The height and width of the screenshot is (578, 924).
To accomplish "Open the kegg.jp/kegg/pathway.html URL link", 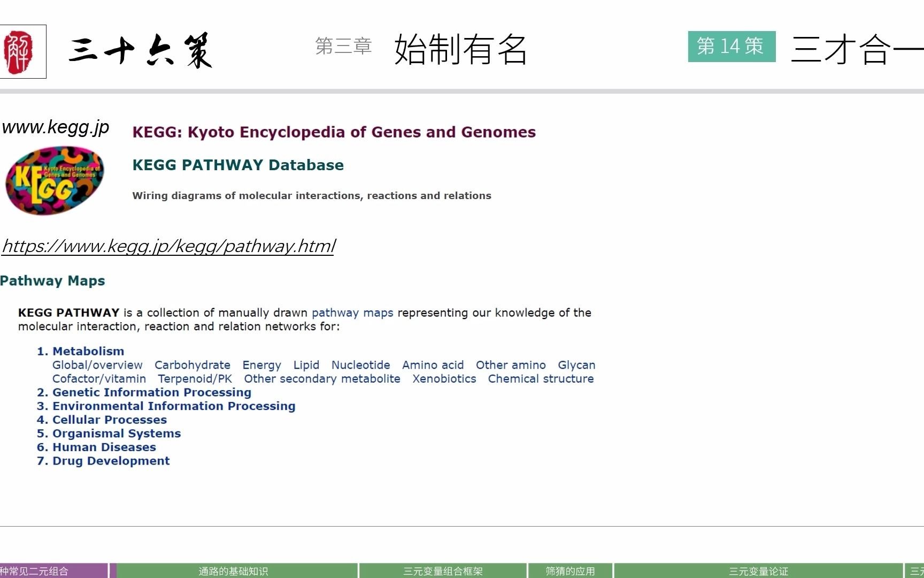I will [168, 246].
